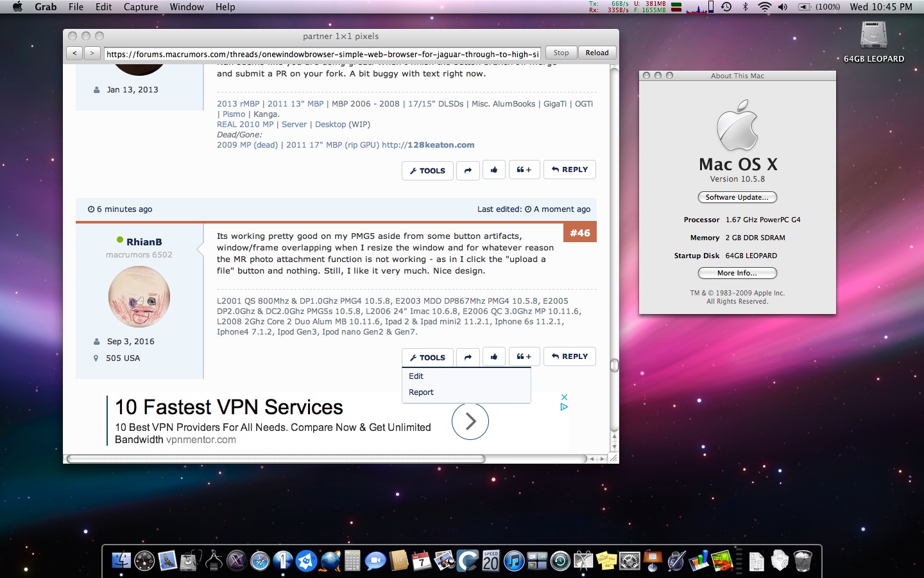Add post #46 to multi-quote
The height and width of the screenshot is (578, 924).
(524, 356)
